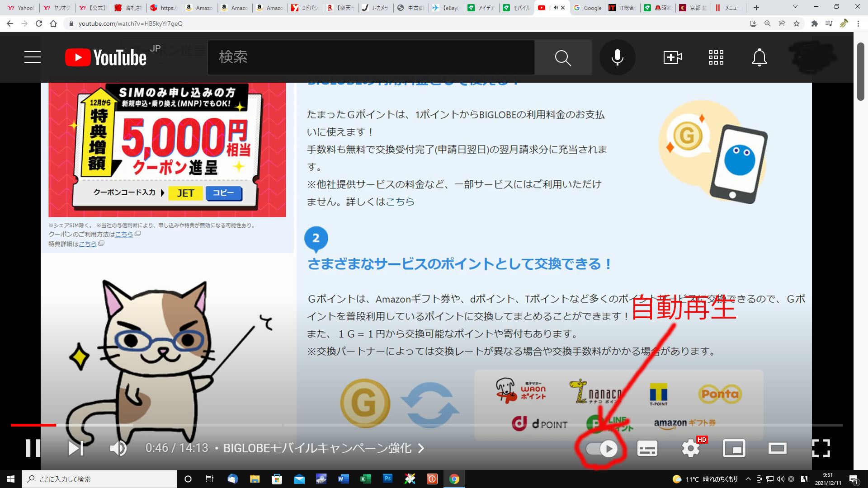
Task: Skip to the next video
Action: point(75,448)
